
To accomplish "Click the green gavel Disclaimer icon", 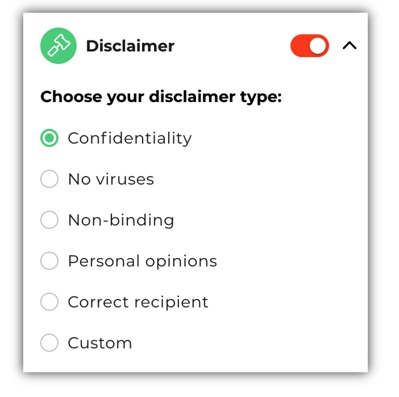I will [58, 46].
